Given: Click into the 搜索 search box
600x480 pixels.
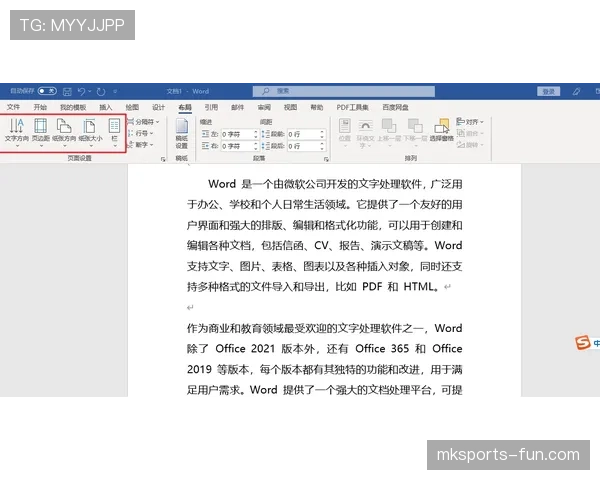Looking at the screenshot, I should pyautogui.click(x=344, y=91).
